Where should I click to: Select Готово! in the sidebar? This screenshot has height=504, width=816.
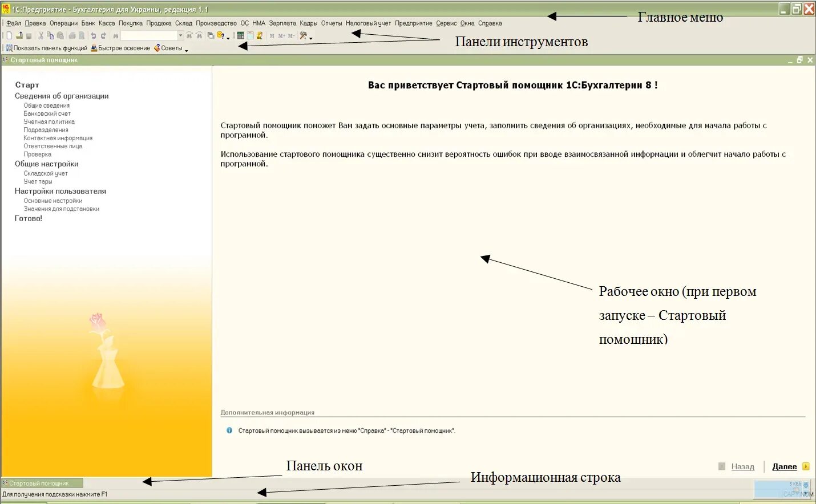[x=29, y=218]
